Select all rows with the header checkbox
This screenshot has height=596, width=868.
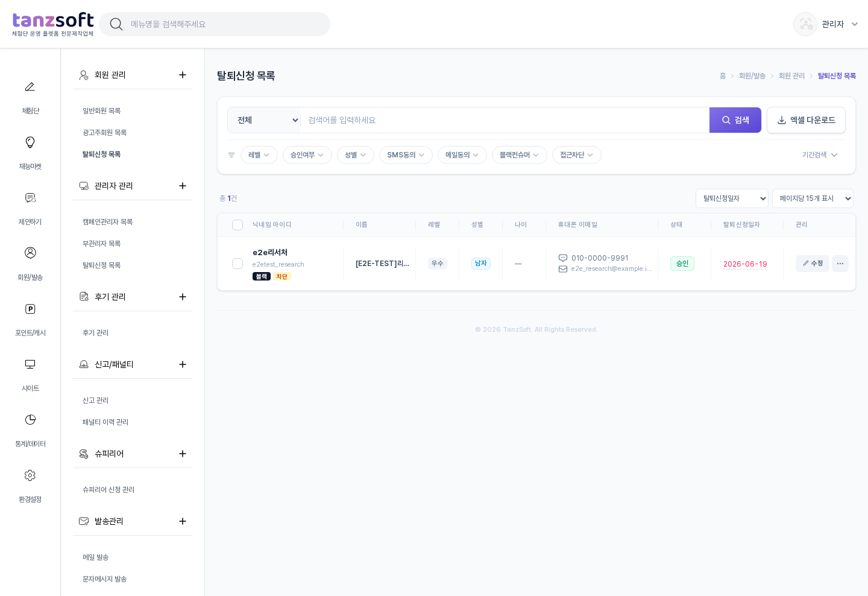coord(237,225)
